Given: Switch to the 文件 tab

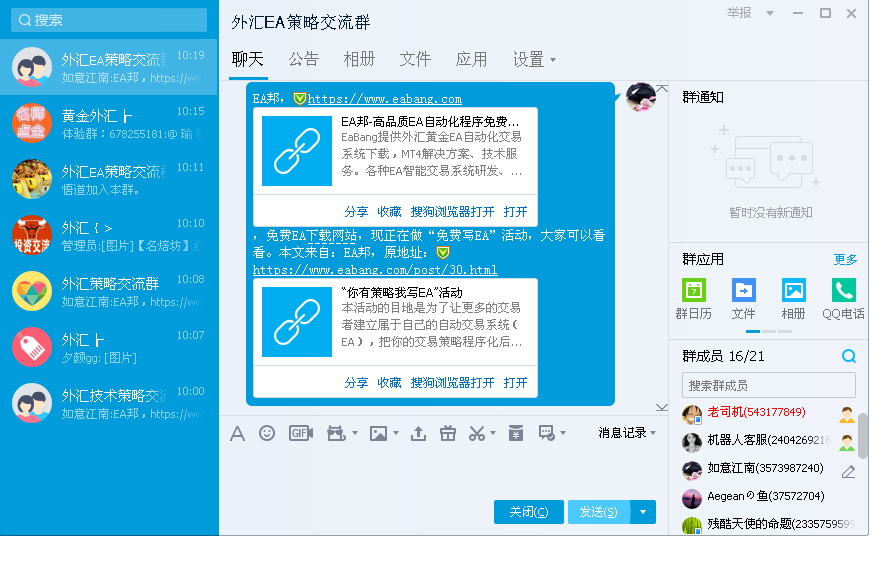Looking at the screenshot, I should pyautogui.click(x=415, y=59).
